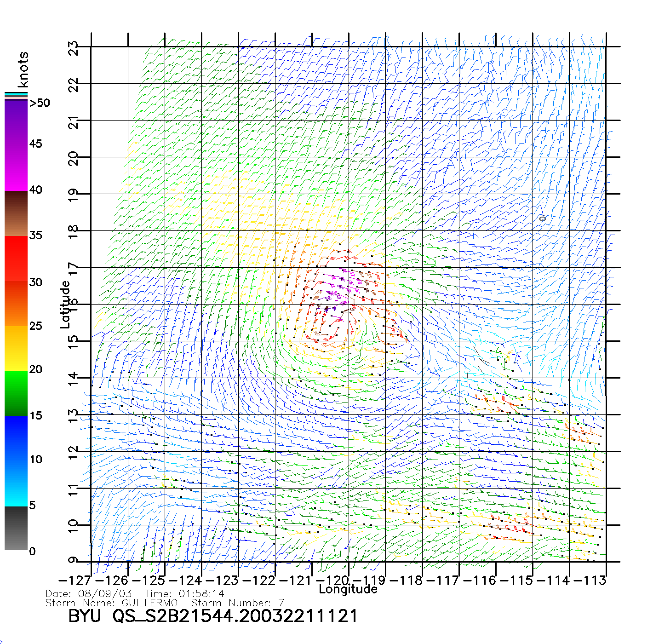Select the -127 longitude tick label
The image size is (653, 644).
74,581
